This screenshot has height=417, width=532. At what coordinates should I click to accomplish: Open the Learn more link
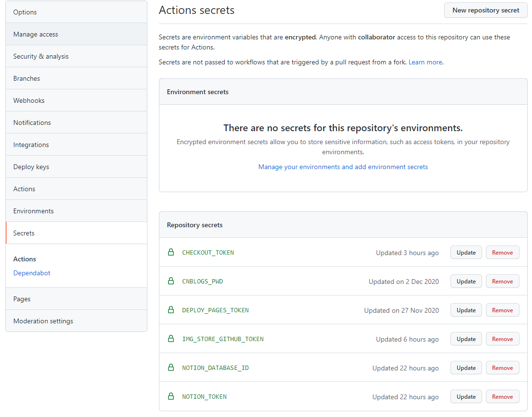tap(425, 62)
